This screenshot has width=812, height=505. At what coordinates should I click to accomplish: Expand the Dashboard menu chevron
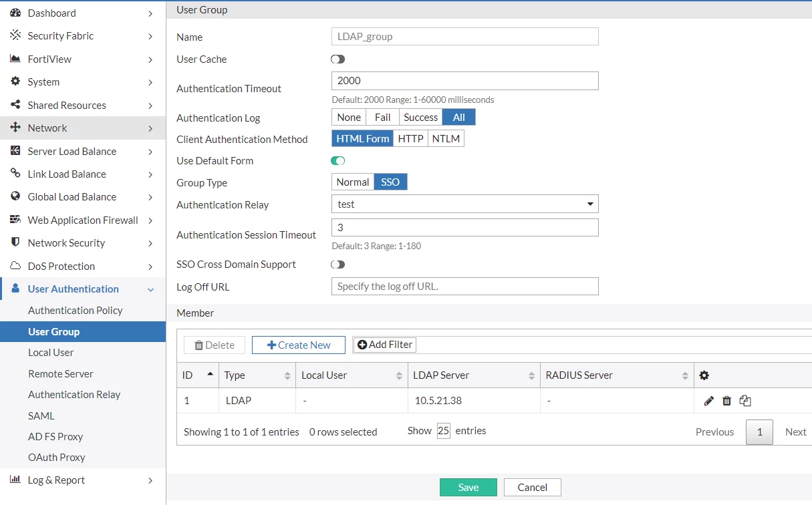150,13
